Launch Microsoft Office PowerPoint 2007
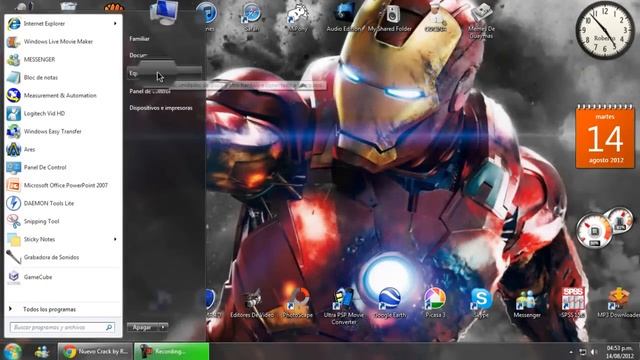Screen dimensions: 640x360 click(x=63, y=185)
